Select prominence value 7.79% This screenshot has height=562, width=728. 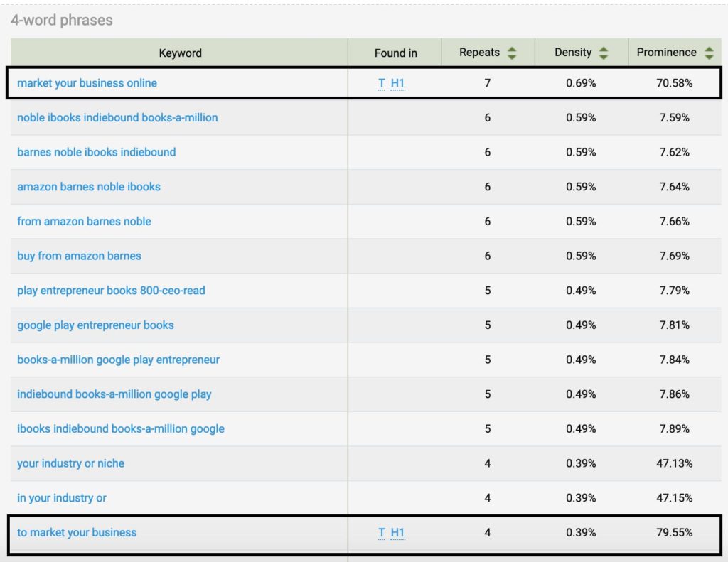pyautogui.click(x=674, y=291)
